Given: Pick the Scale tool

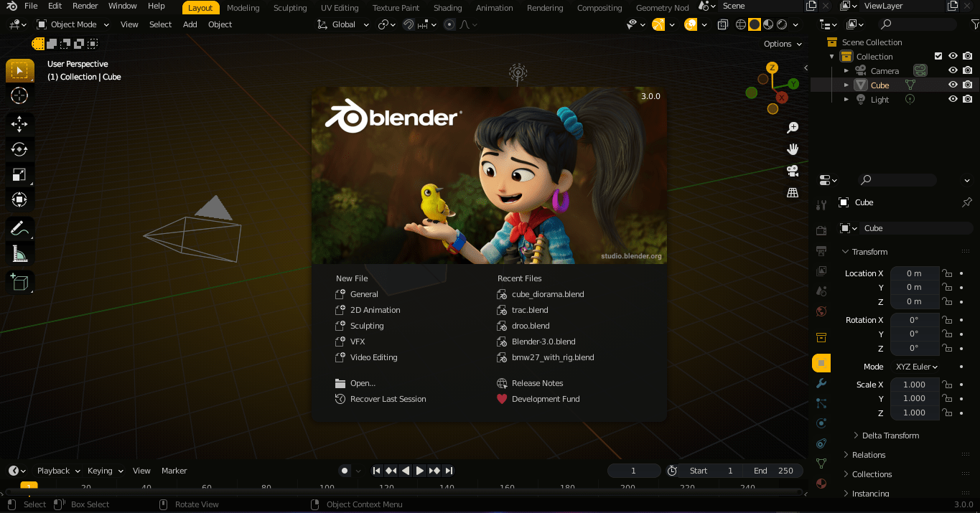Looking at the screenshot, I should pos(19,174).
